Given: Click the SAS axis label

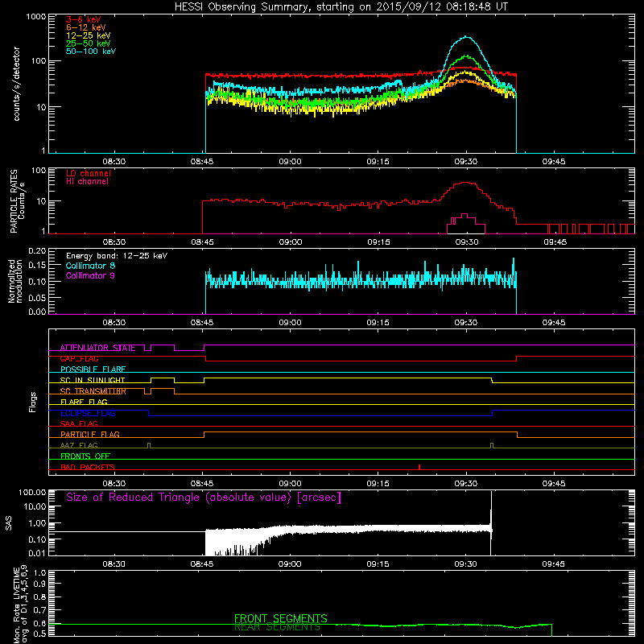Looking at the screenshot, I should (9, 523).
